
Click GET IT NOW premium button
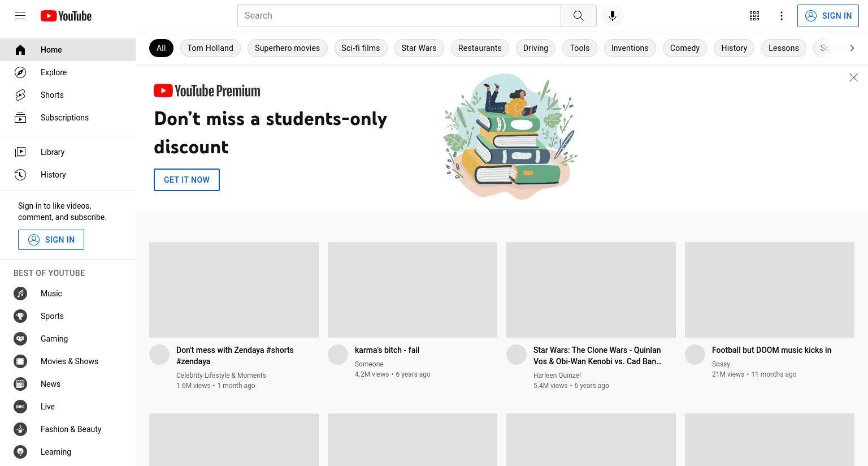186,180
